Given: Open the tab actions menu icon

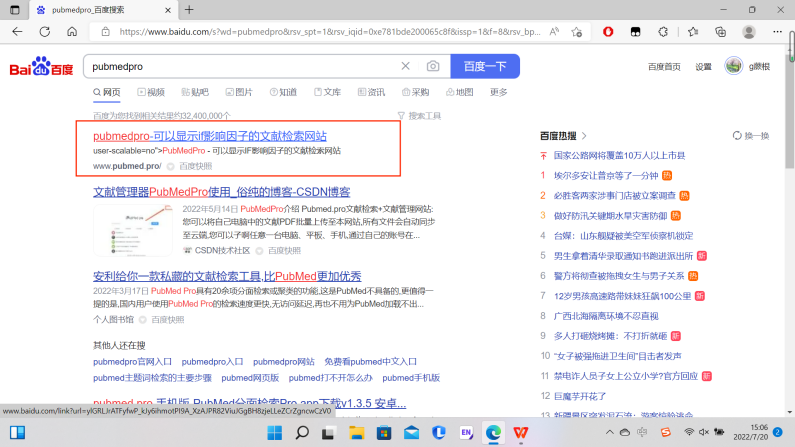Looking at the screenshot, I should click(15, 10).
